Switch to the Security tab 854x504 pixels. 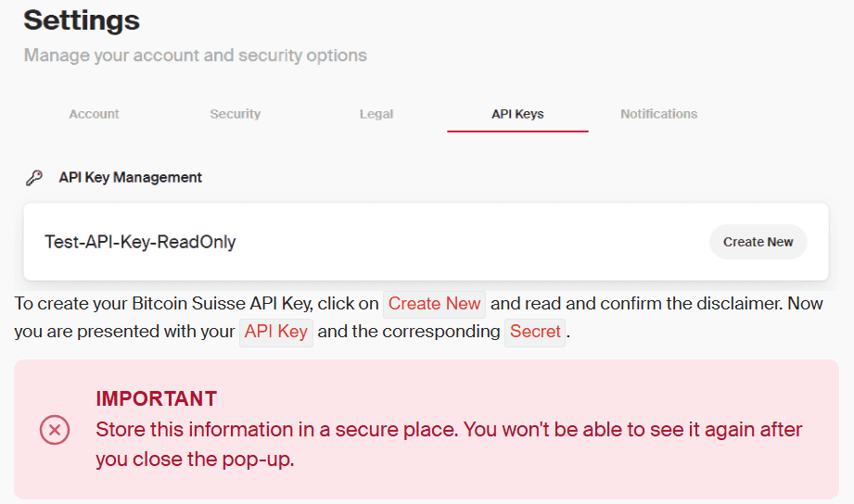pyautogui.click(x=235, y=114)
